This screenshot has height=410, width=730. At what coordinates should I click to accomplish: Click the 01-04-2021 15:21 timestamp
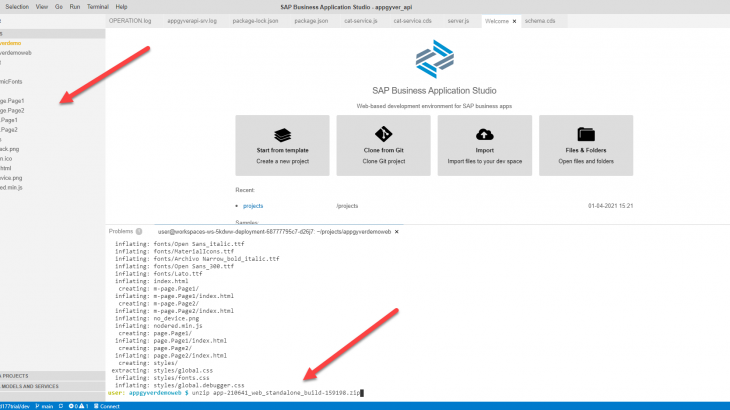pos(610,206)
